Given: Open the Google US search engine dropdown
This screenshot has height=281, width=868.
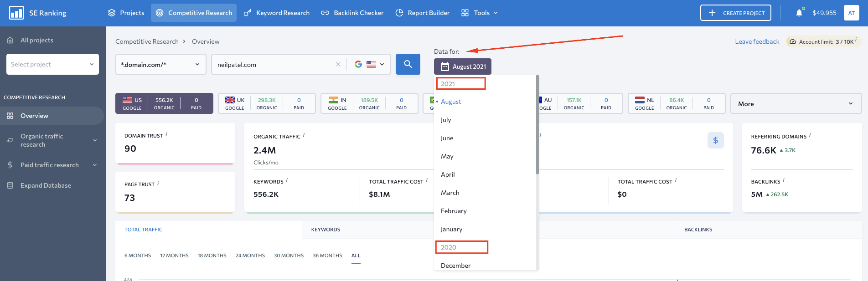Looking at the screenshot, I should [x=369, y=64].
